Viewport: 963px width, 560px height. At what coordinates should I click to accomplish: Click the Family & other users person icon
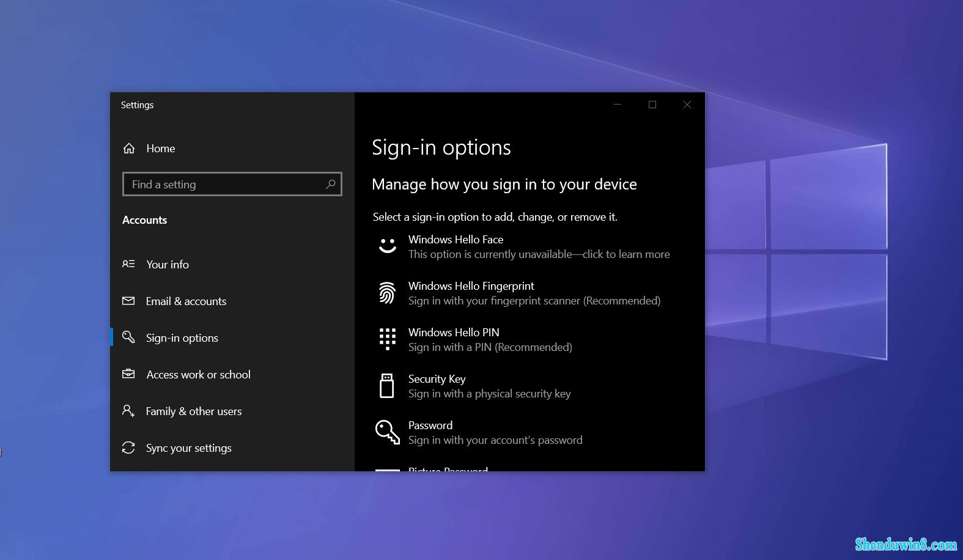coord(128,411)
